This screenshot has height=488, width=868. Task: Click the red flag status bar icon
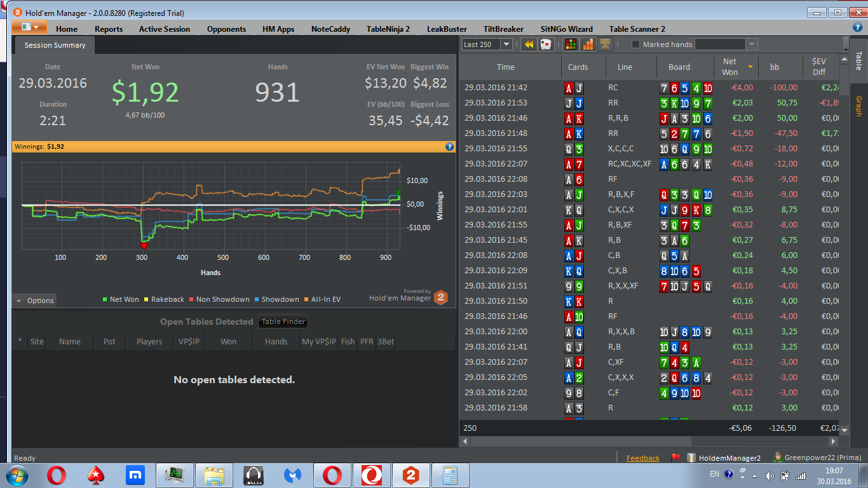tap(675, 457)
